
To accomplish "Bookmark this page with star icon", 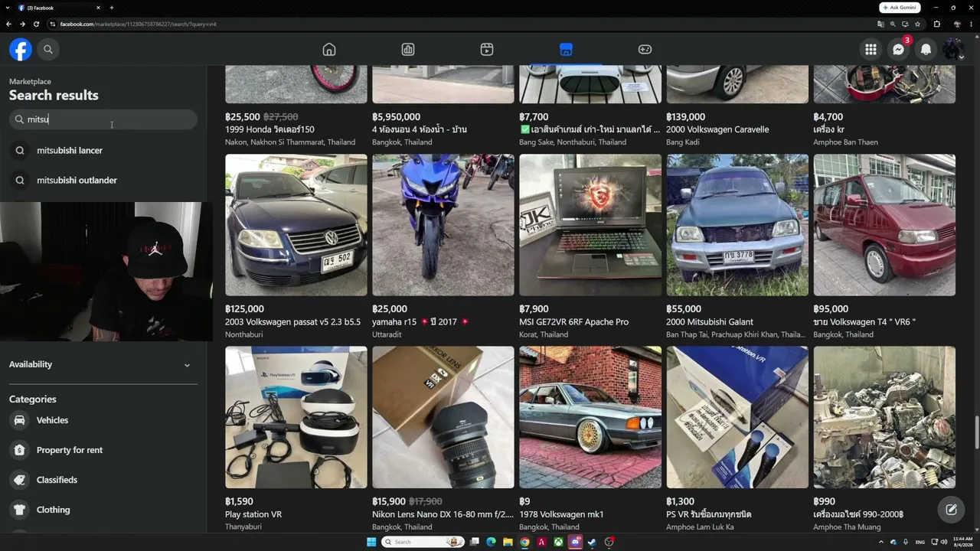I will click(917, 24).
